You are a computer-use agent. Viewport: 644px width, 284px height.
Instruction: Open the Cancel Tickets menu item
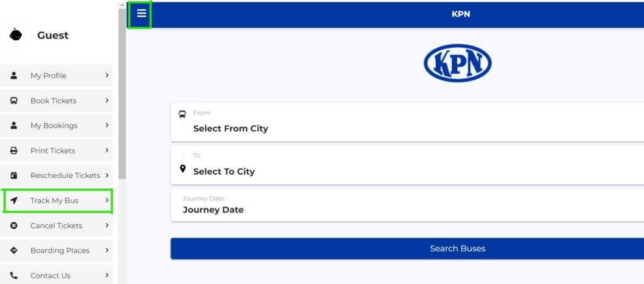click(56, 226)
